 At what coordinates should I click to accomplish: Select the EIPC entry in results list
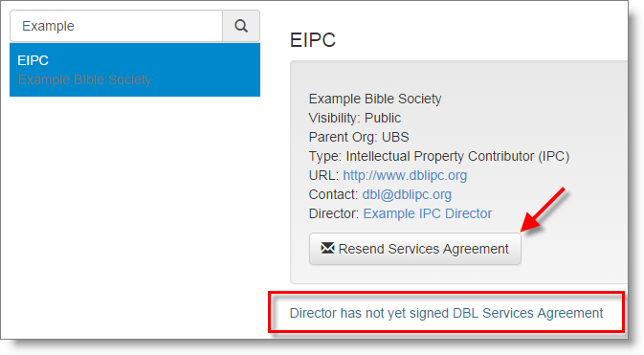click(x=135, y=70)
